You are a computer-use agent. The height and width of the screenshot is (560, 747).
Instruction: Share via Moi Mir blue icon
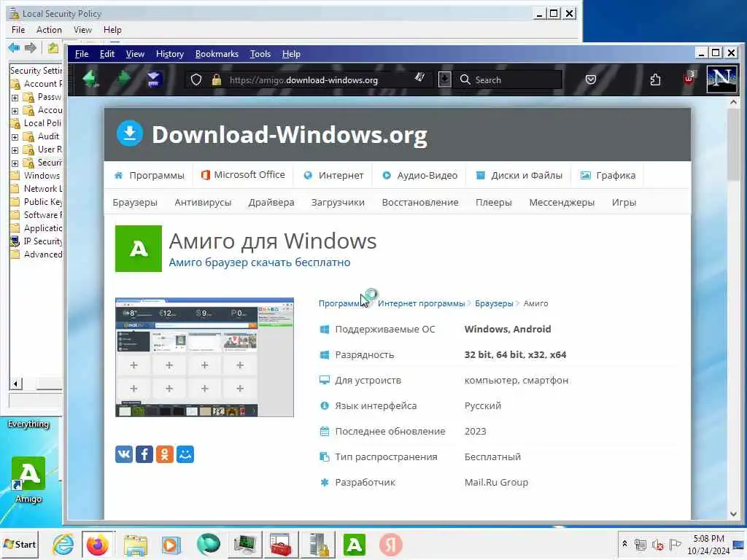pyautogui.click(x=185, y=454)
